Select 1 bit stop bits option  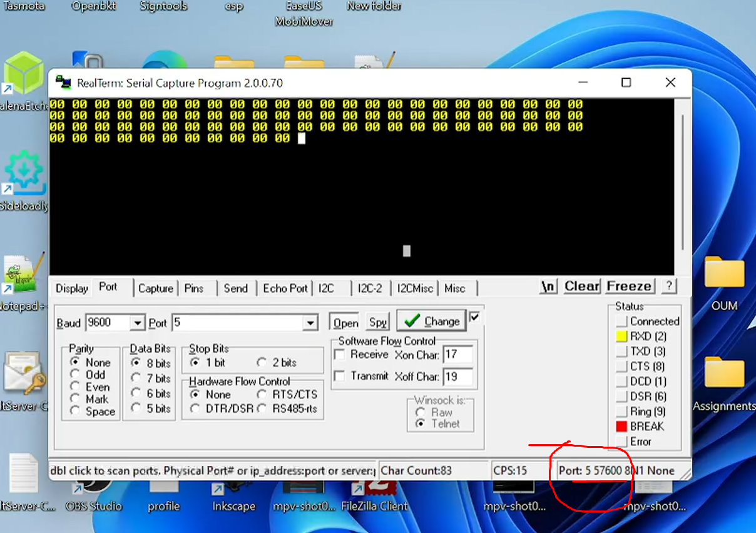195,362
